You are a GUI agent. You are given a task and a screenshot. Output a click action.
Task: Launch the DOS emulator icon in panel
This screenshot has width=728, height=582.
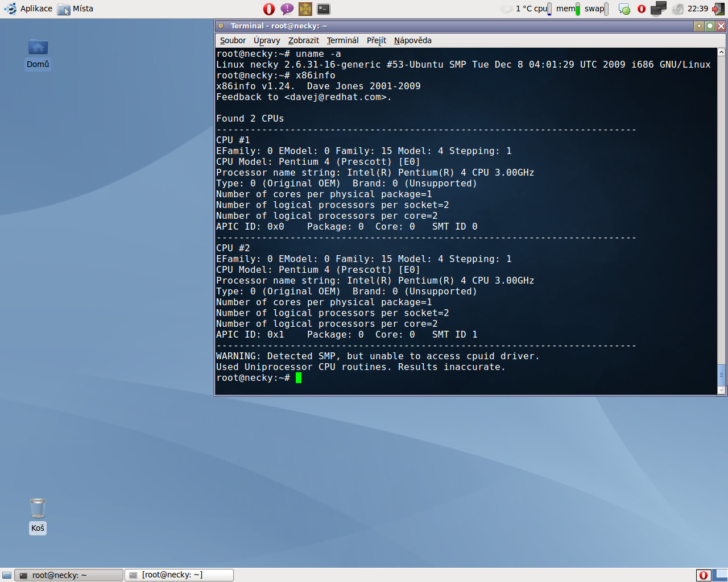coord(305,9)
